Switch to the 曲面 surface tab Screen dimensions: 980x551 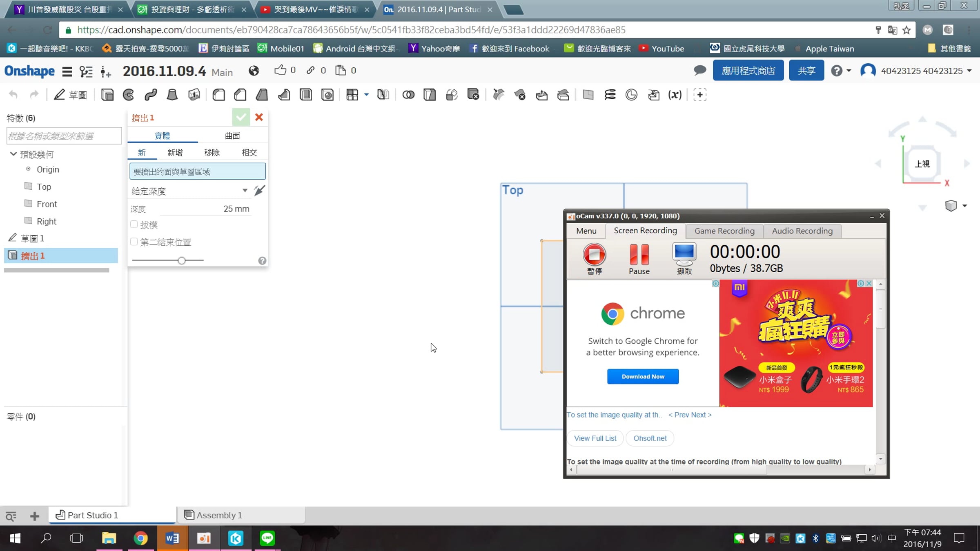click(x=232, y=136)
